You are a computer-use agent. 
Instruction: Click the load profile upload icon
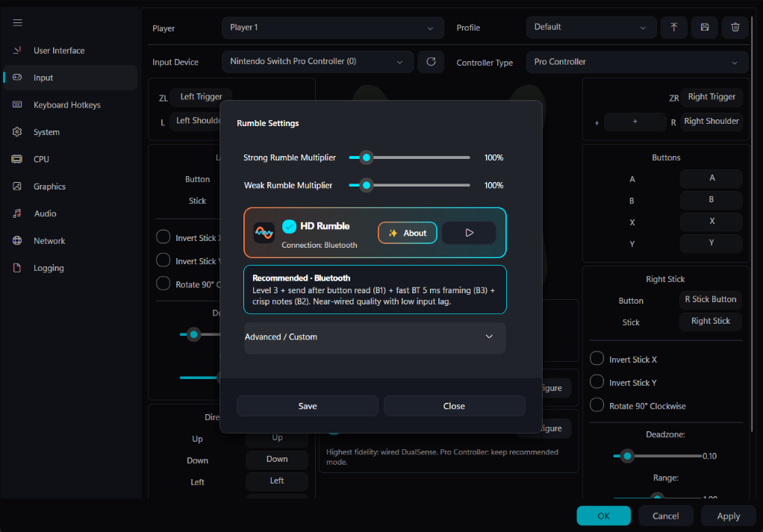674,27
